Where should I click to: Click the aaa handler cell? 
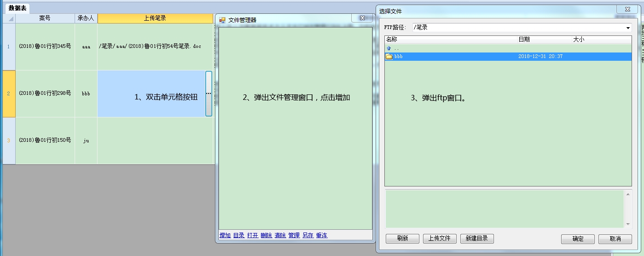86,47
